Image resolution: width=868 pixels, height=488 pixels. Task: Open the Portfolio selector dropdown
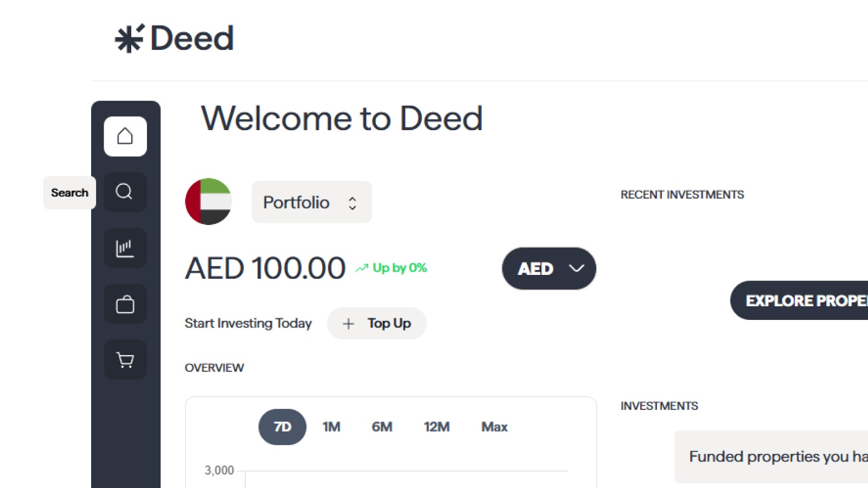click(311, 202)
